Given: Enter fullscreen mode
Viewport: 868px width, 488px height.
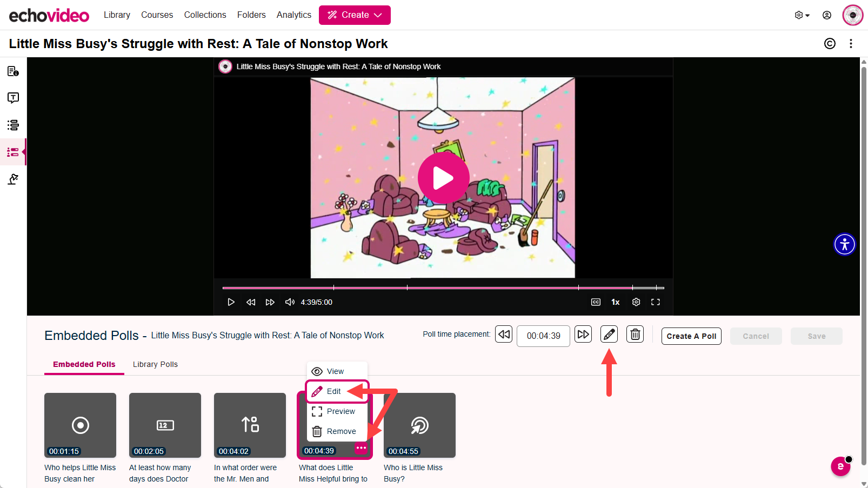Looking at the screenshot, I should pos(656,302).
